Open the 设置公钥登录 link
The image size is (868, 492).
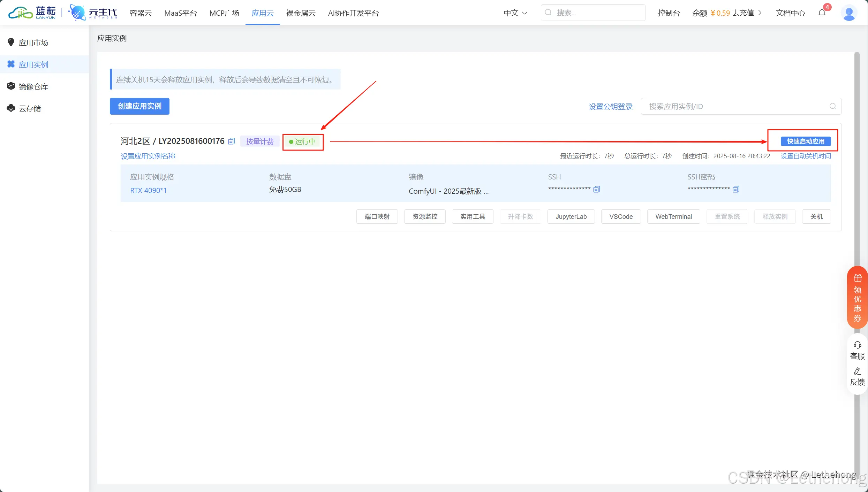(610, 106)
